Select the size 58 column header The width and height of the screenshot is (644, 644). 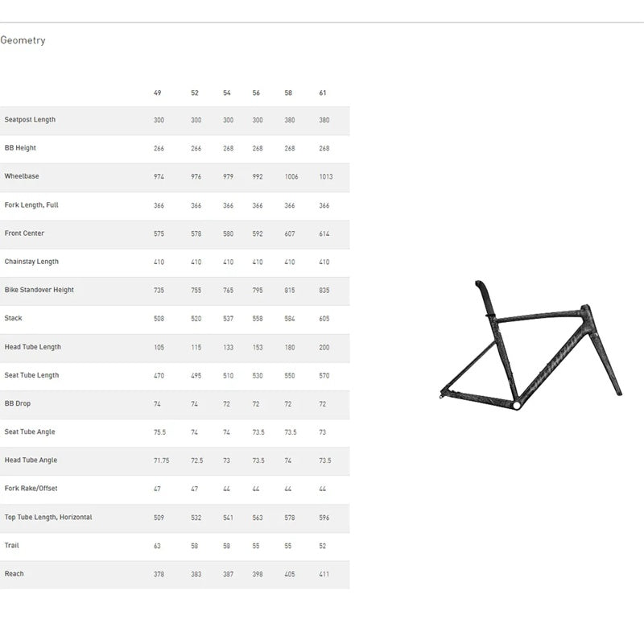coord(289,93)
